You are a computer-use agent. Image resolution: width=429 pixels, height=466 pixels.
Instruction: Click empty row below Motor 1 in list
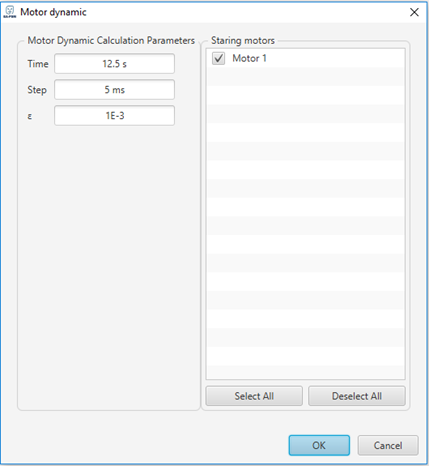click(x=306, y=77)
